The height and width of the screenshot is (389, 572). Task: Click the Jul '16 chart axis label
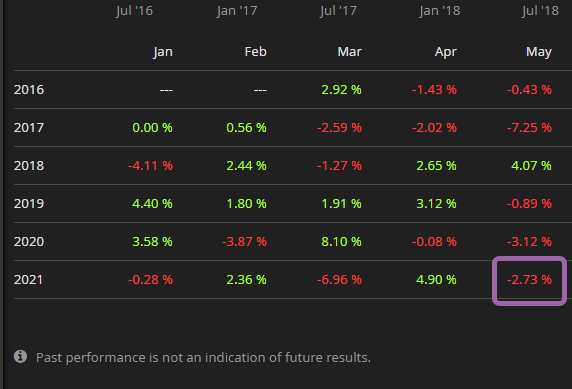134,11
